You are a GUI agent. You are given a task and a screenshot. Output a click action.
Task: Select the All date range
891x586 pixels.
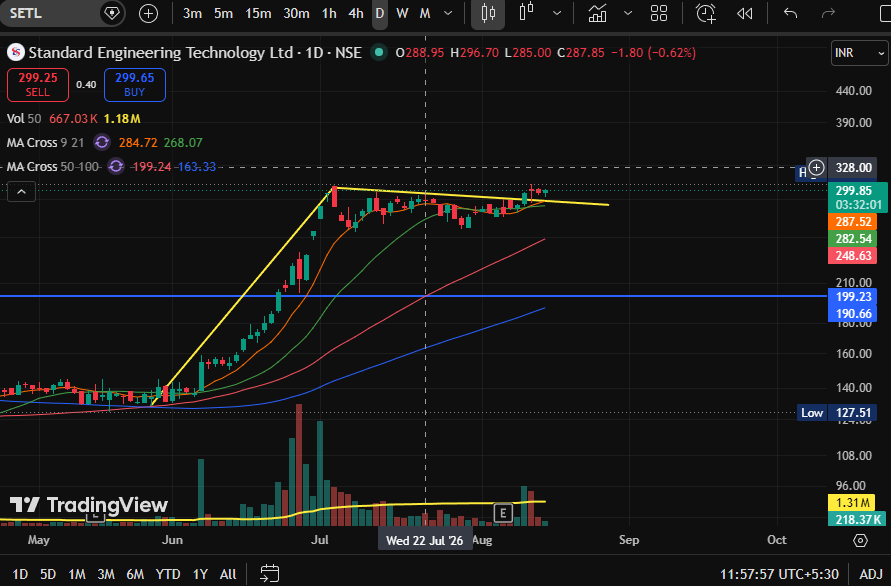tap(228, 574)
